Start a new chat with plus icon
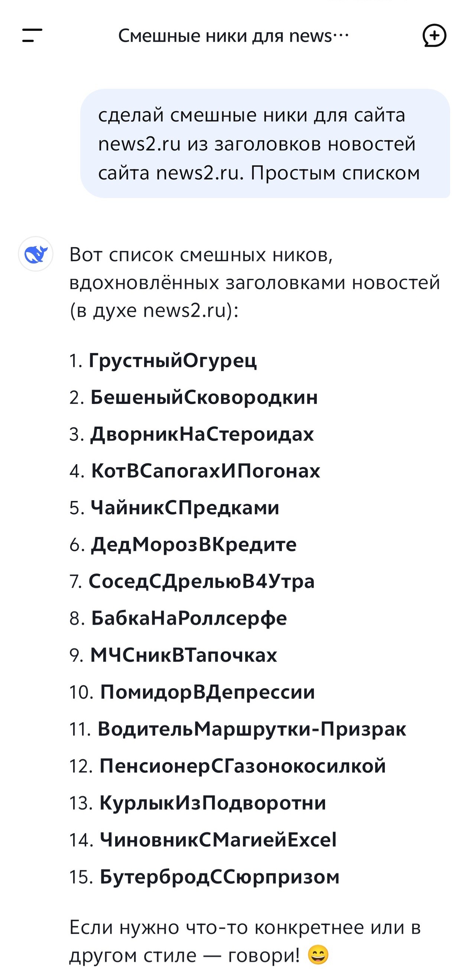 pos(434,35)
